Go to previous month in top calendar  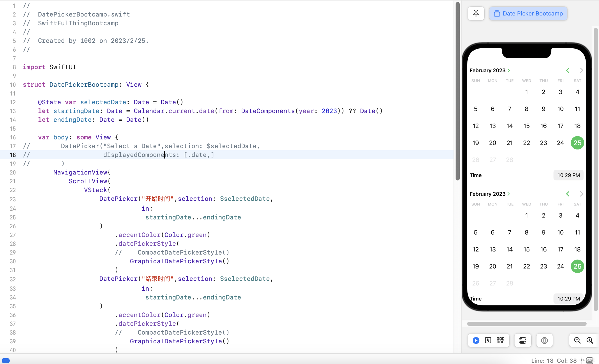(568, 70)
